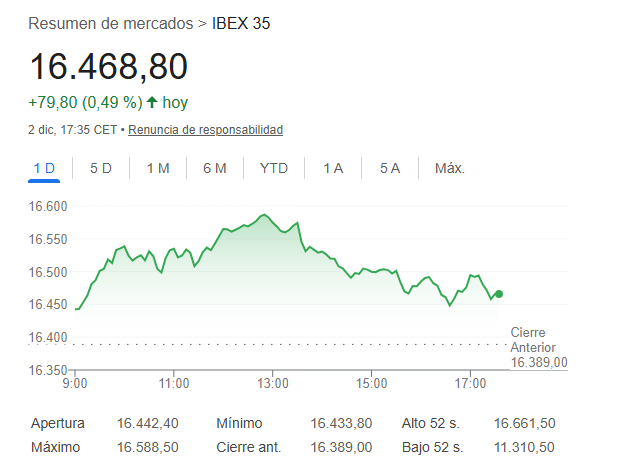Select the 1 A range tab
This screenshot has width=621, height=467.
point(333,168)
